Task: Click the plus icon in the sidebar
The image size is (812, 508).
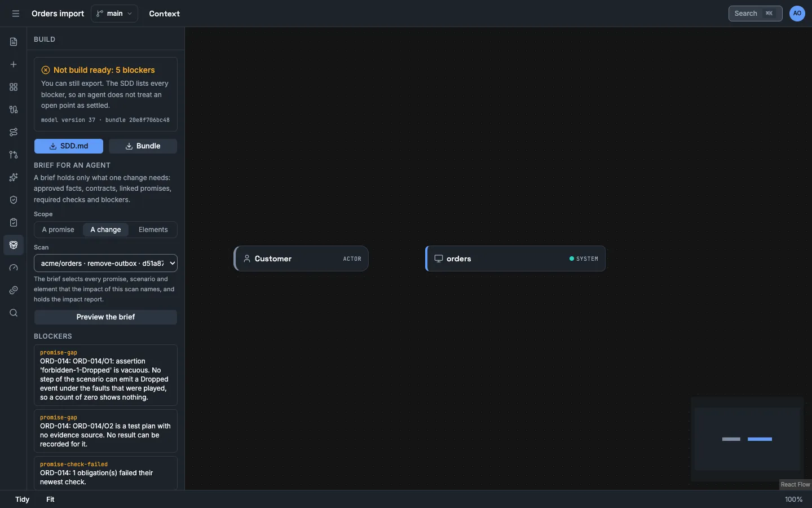Action: point(14,64)
